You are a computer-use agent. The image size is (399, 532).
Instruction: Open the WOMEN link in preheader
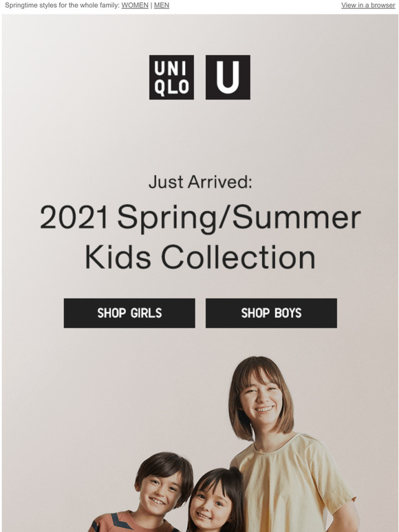[135, 5]
